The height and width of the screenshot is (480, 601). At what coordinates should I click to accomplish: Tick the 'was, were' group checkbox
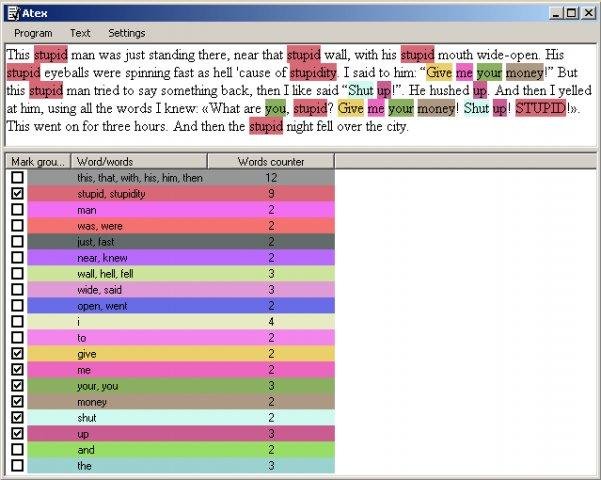click(x=17, y=225)
